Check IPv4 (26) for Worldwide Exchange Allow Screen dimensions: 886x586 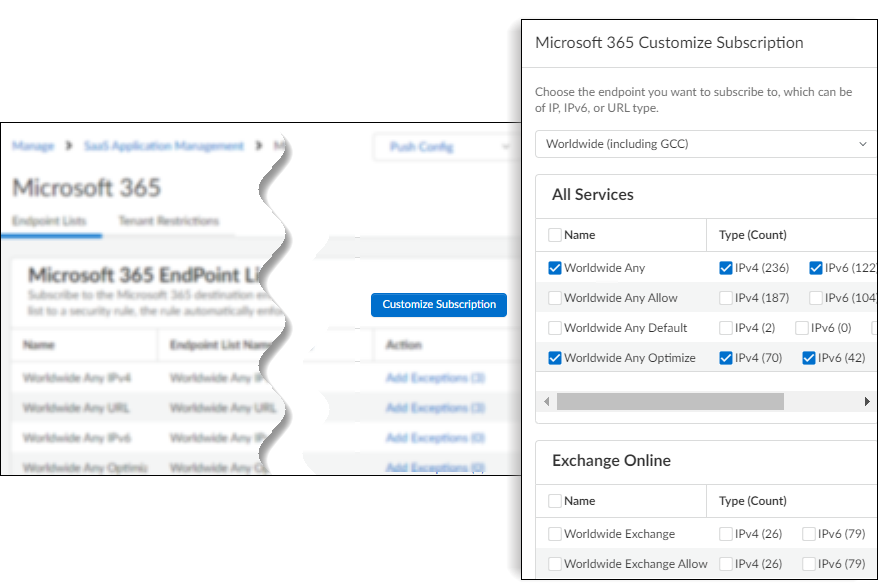point(726,564)
